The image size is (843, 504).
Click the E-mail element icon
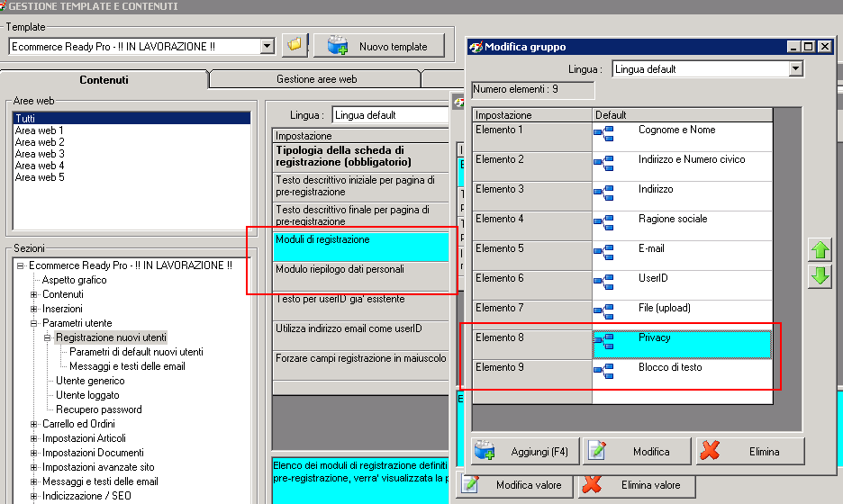(603, 252)
